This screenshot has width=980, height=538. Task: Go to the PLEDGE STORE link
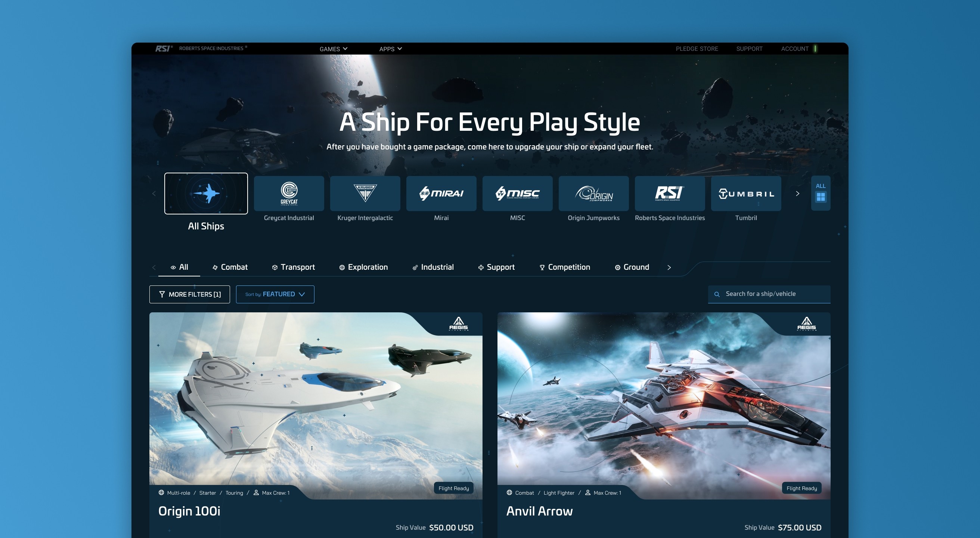coord(697,49)
